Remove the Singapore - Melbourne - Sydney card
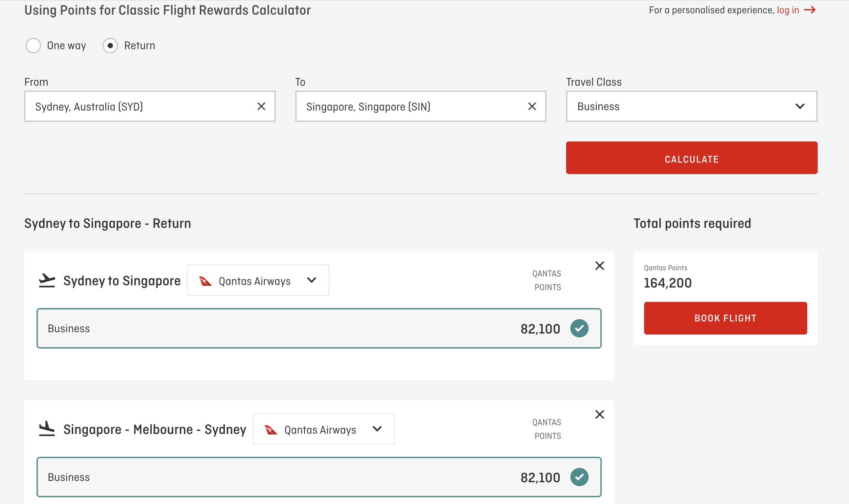The height and width of the screenshot is (504, 849). 600,414
